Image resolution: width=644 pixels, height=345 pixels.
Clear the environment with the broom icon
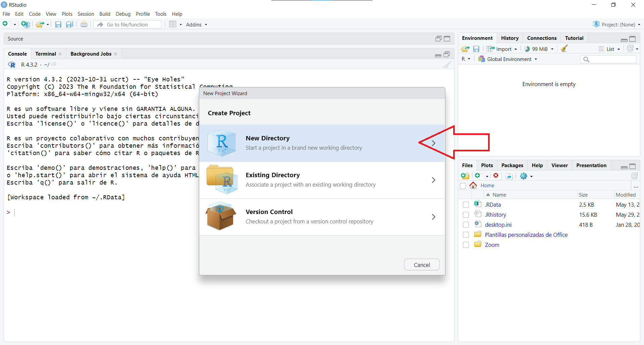tap(564, 49)
